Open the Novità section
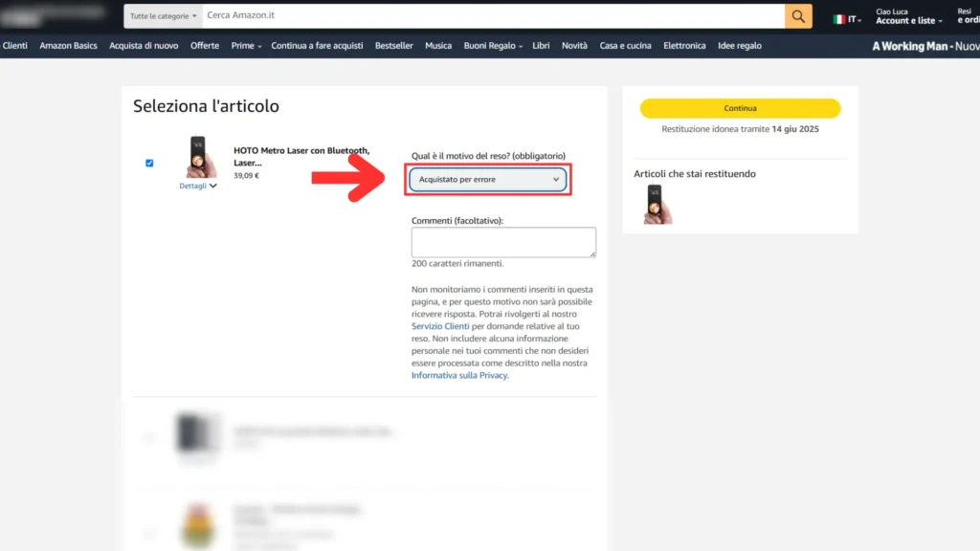This screenshot has width=980, height=551. [x=574, y=46]
